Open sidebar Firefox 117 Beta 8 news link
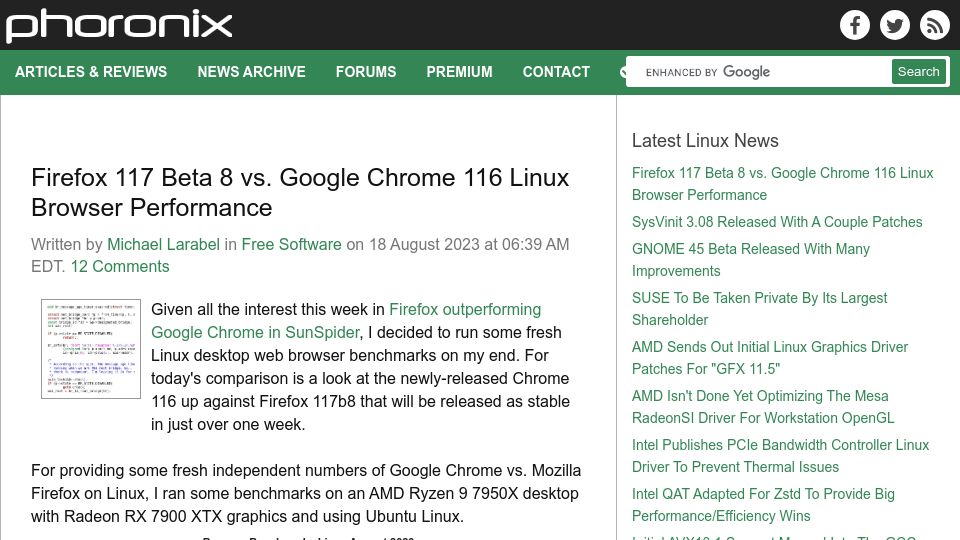 tap(782, 184)
